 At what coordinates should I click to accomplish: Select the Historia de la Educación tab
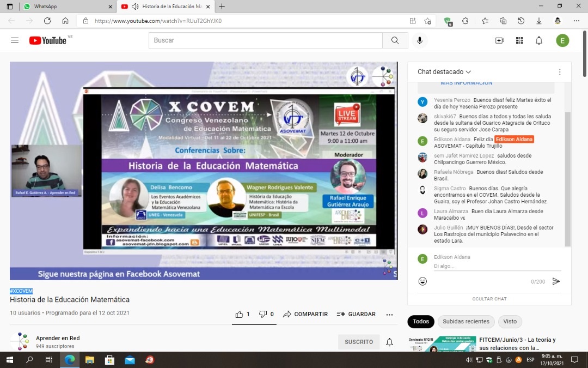tap(166, 7)
